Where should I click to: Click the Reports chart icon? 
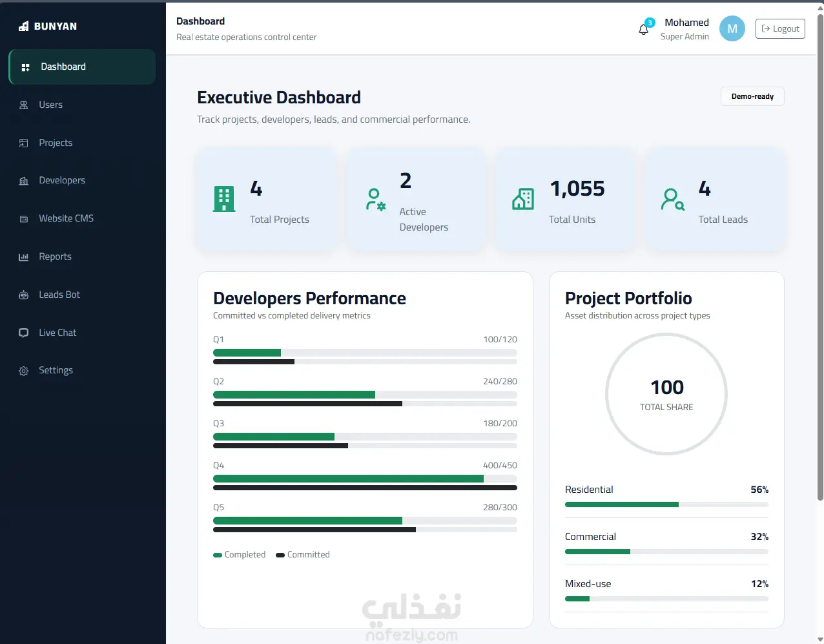(x=24, y=257)
